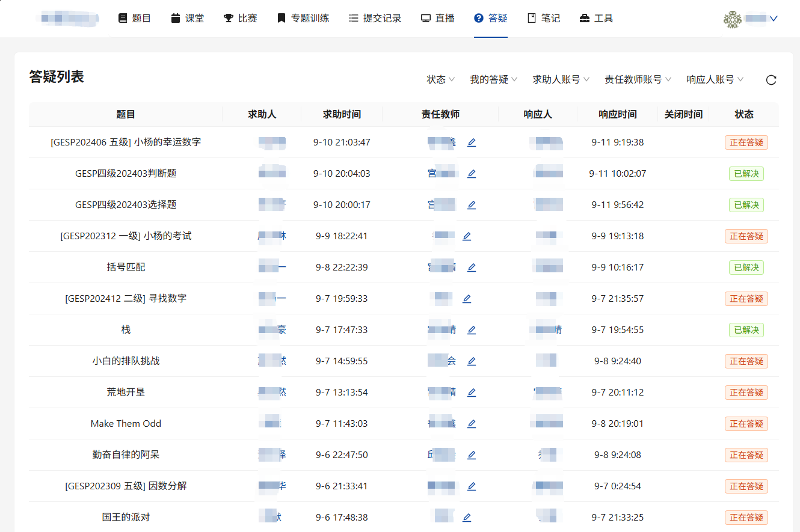Viewport: 800px width, 532px height.
Task: Click pencil icon in 荒地开垦 row
Action: pyautogui.click(x=472, y=393)
